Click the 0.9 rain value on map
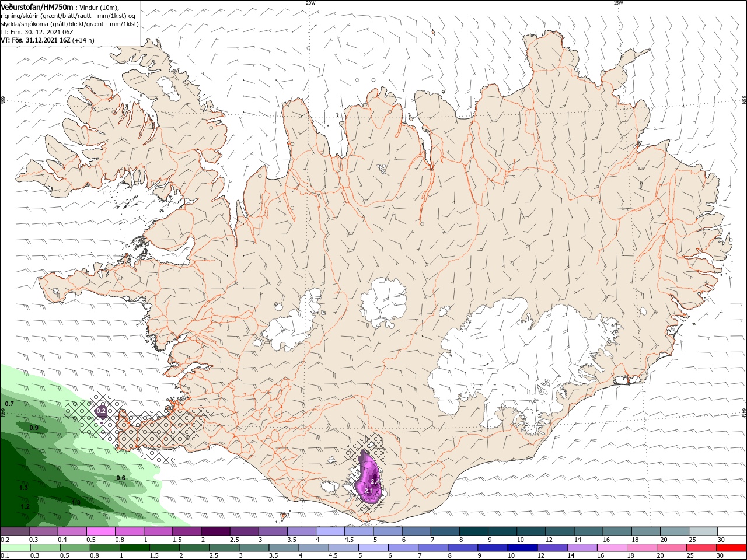Viewport: 747px width, 560px height. pyautogui.click(x=34, y=428)
